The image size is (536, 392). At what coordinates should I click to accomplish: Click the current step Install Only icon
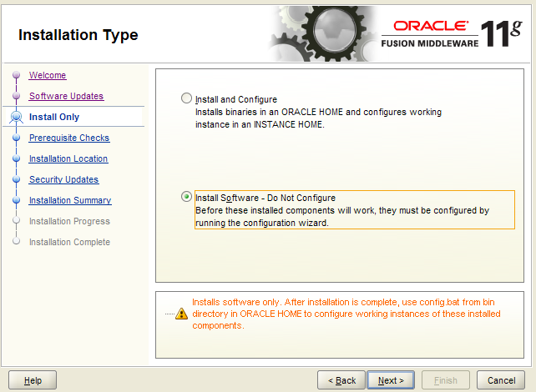pos(15,117)
